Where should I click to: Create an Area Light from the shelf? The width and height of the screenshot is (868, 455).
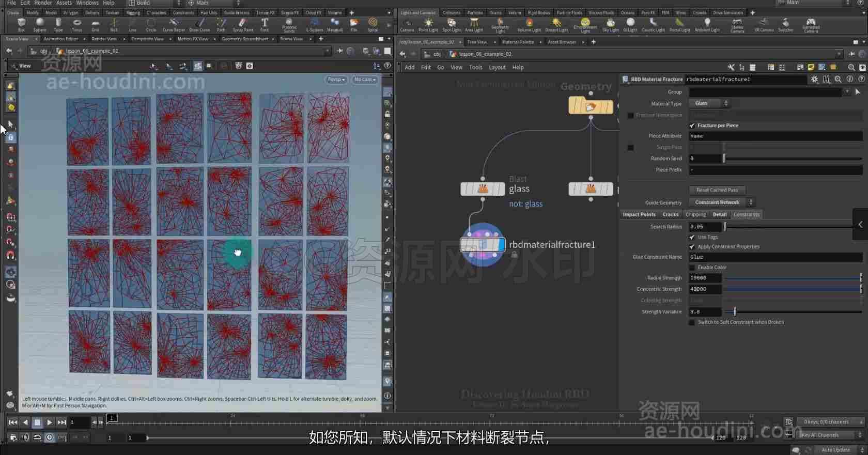(x=474, y=25)
